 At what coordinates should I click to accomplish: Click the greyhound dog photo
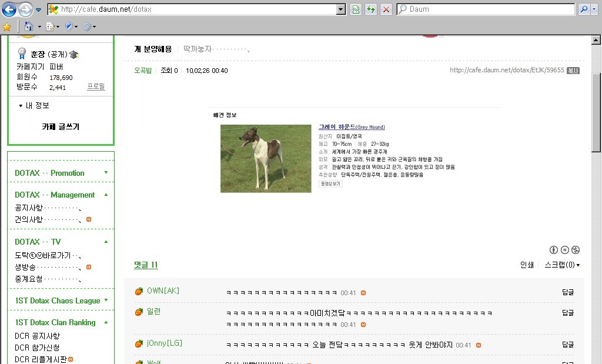tap(266, 159)
